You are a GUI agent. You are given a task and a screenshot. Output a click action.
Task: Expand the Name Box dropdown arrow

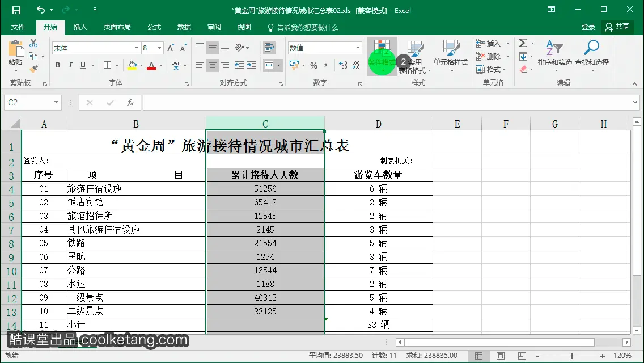tap(56, 102)
